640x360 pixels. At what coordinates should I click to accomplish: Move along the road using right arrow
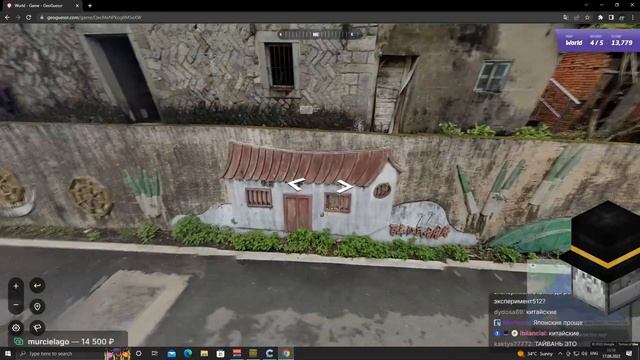pyautogui.click(x=344, y=187)
